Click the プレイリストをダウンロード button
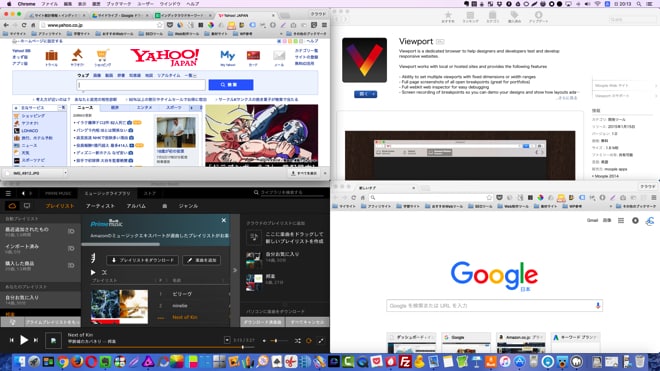Image resolution: width=660 pixels, height=371 pixels. 142,260
